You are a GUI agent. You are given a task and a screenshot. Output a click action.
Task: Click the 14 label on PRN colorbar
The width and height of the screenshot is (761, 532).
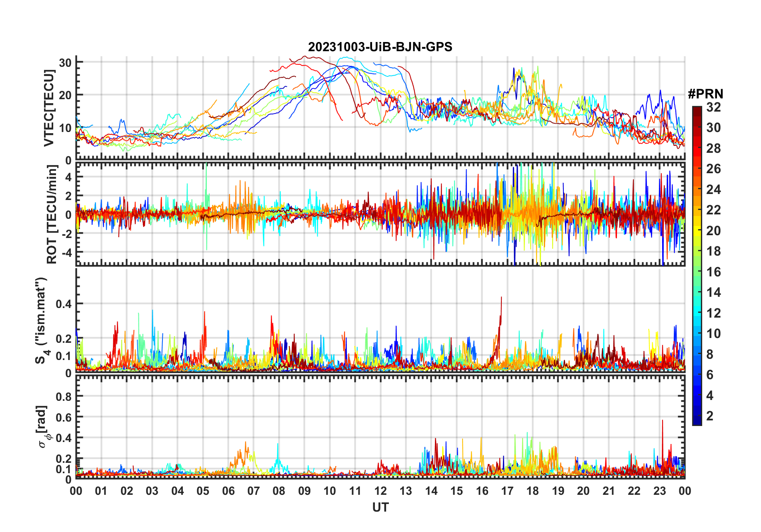click(x=713, y=292)
